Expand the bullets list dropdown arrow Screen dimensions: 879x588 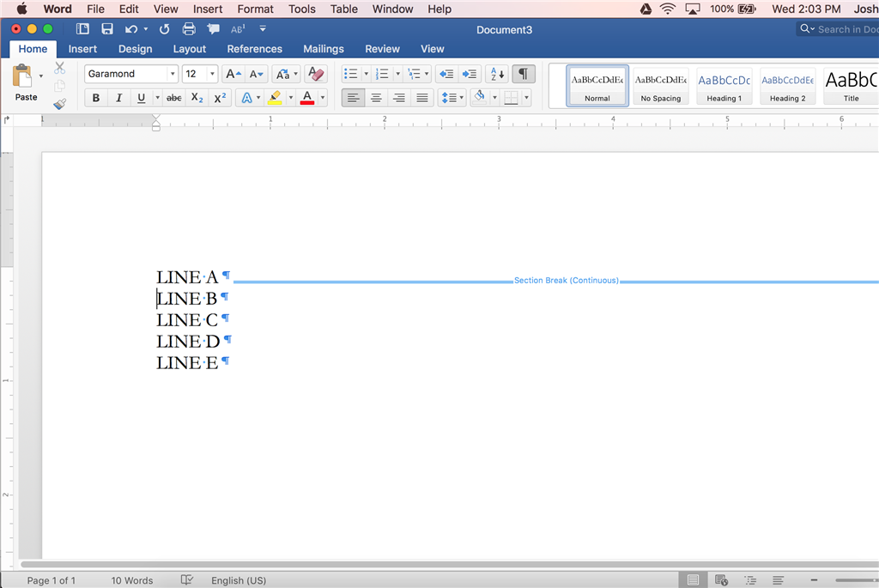366,74
